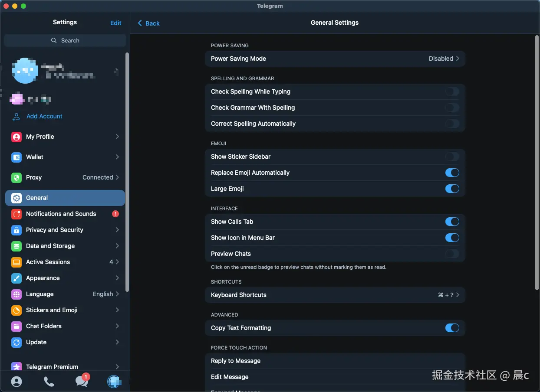Click the Wallet blue icon

pyautogui.click(x=16, y=157)
